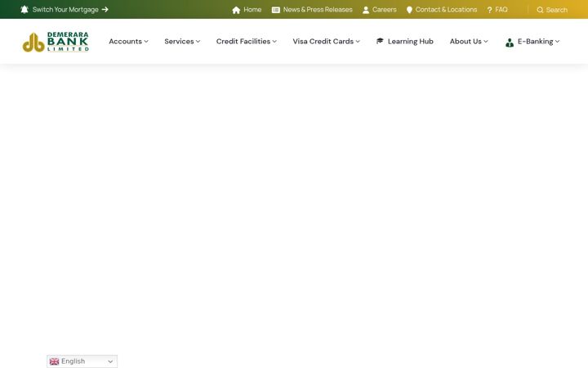Expand the About Us chevron

coord(486,42)
